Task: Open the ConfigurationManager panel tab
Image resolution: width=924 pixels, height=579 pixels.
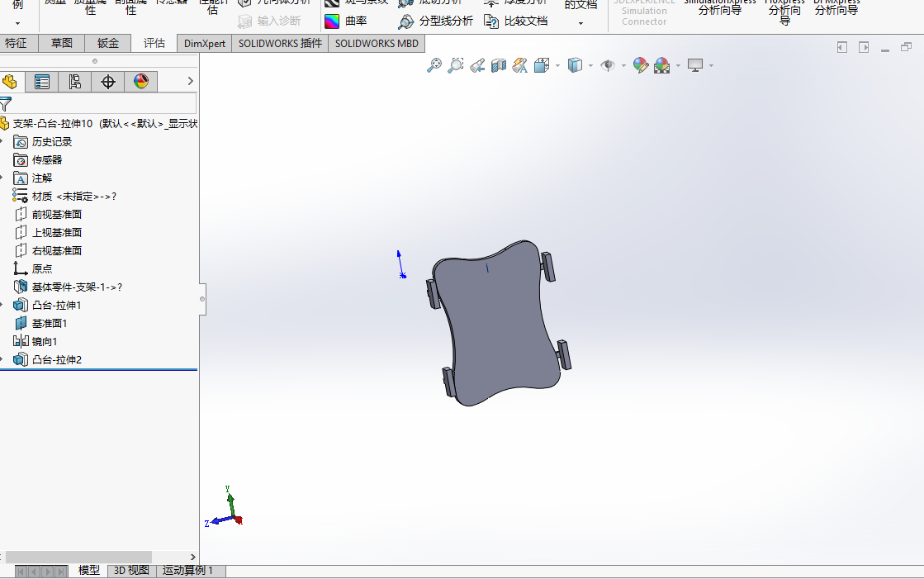Action: tap(74, 81)
